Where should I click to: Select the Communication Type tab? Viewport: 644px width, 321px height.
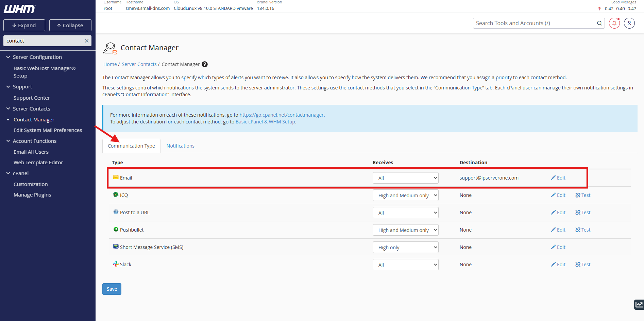click(x=131, y=146)
